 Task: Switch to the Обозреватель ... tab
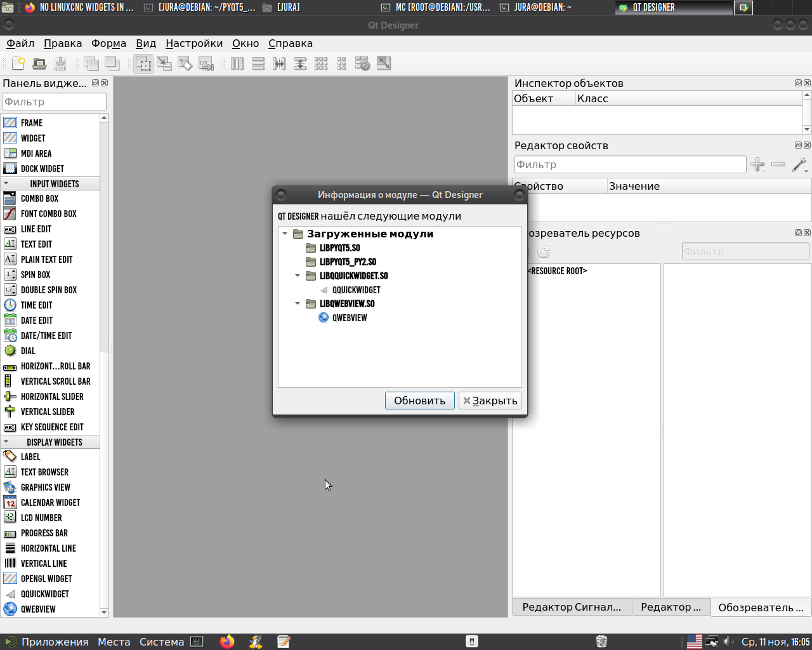pyautogui.click(x=761, y=607)
